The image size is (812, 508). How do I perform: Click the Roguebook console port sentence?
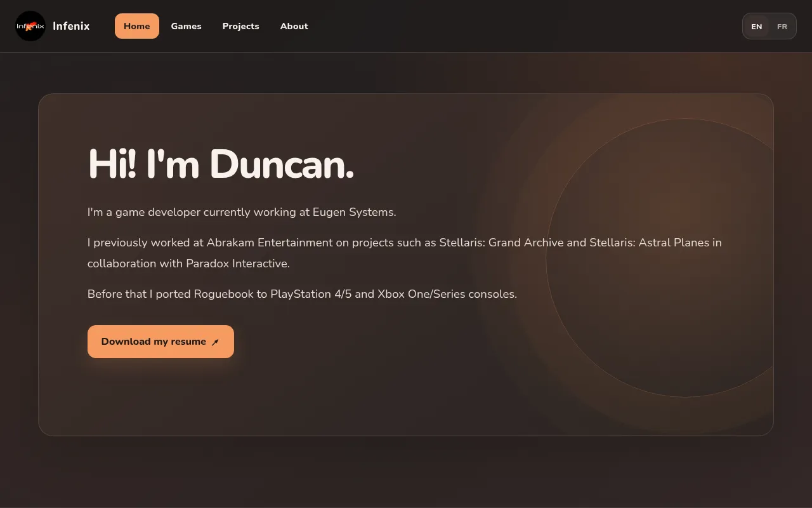[x=302, y=294]
